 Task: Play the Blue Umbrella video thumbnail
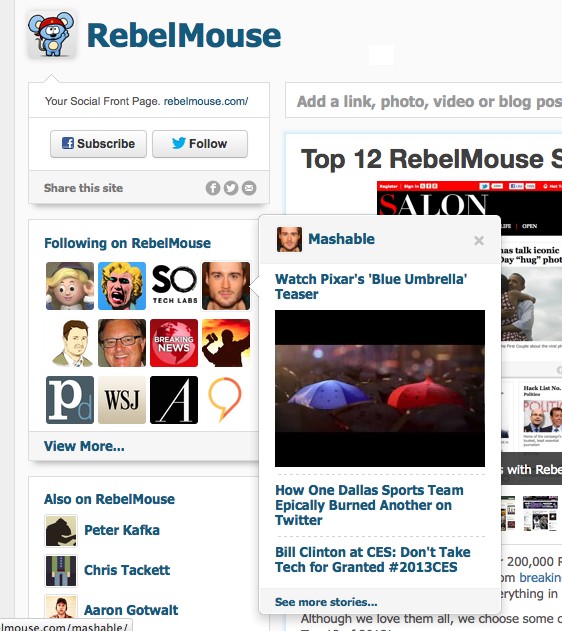(380, 388)
